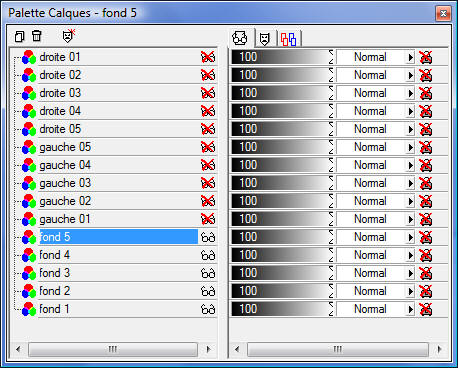
Task: Select the fond 4 layer name
Action: (55, 255)
